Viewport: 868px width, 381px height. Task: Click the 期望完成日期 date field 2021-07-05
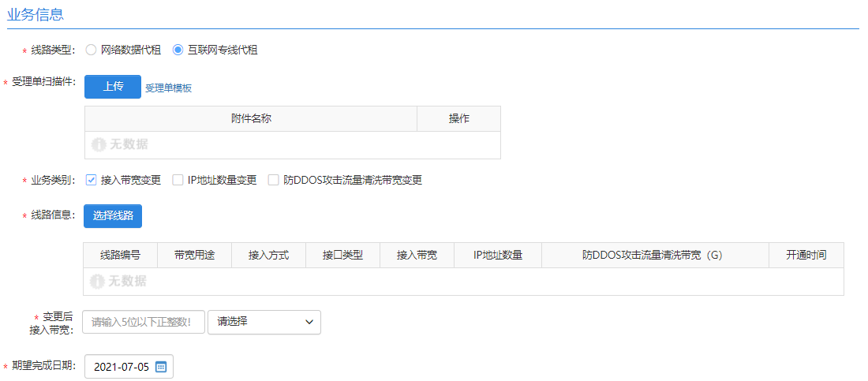pos(129,367)
